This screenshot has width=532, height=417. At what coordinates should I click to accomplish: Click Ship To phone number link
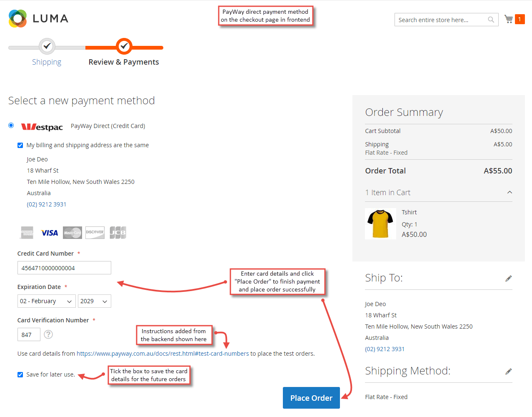(385, 349)
